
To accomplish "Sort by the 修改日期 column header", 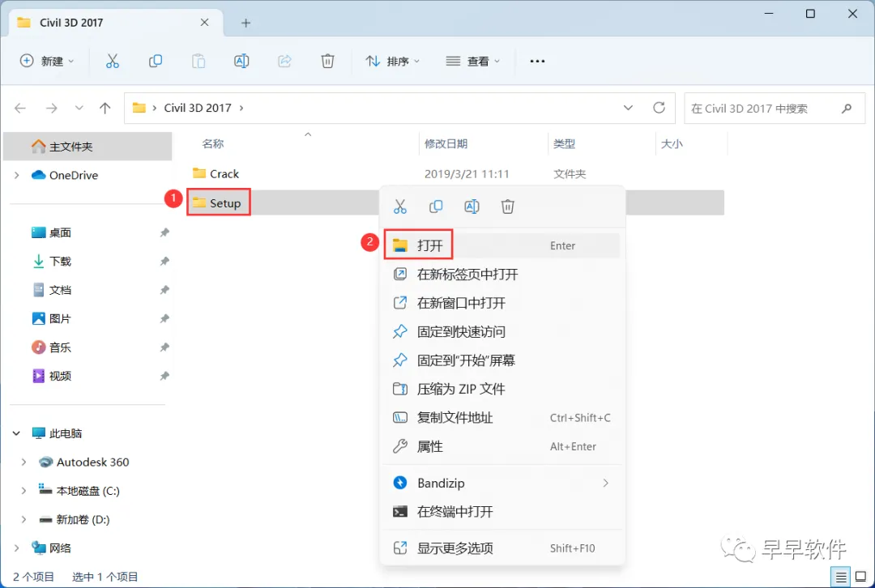I will (x=446, y=144).
